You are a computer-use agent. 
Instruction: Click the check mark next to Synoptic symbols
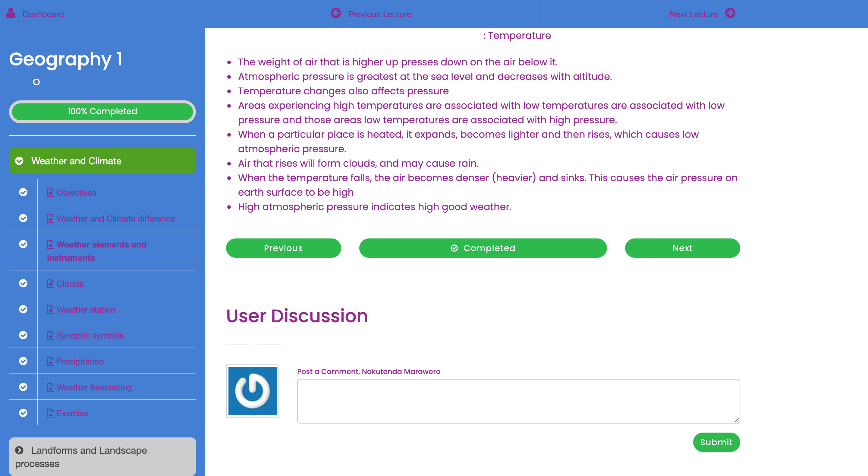pos(23,336)
